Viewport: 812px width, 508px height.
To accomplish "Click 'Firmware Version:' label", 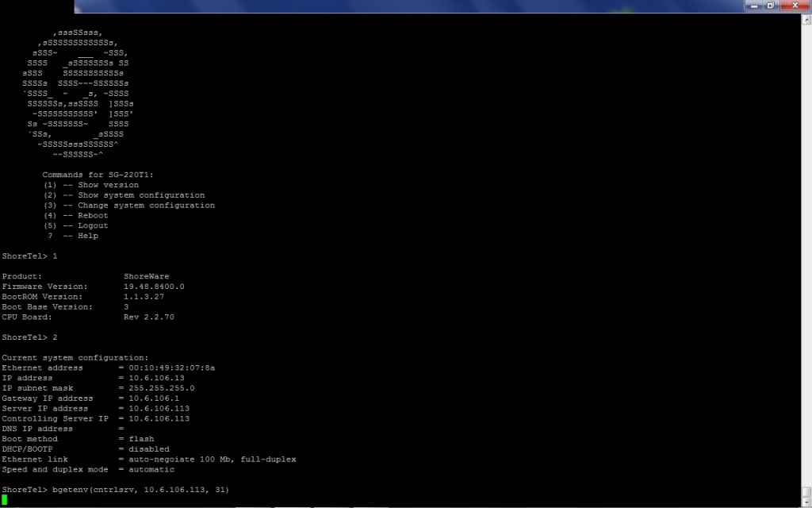I will 44,287.
